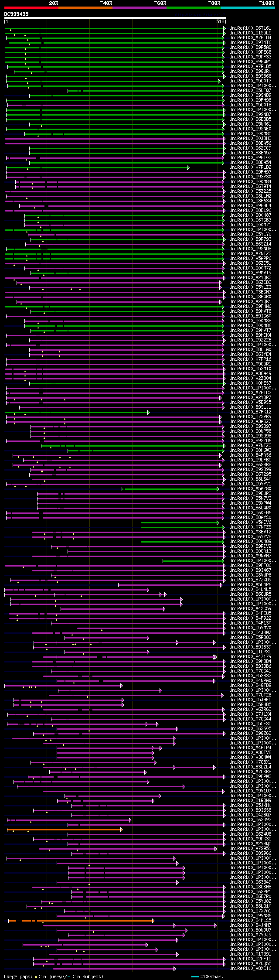Click the cyan ~100% identity legend segment
This screenshot has width=279, height=980.
[248, 8]
